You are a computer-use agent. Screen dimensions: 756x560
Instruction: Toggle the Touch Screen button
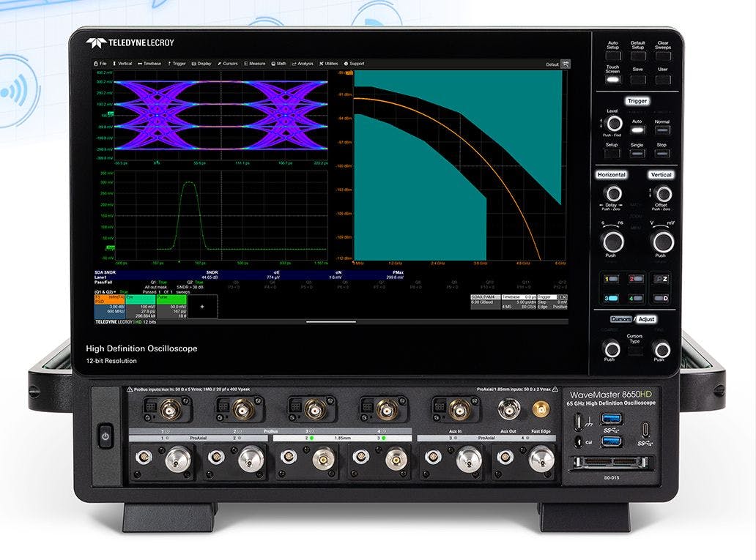click(612, 79)
